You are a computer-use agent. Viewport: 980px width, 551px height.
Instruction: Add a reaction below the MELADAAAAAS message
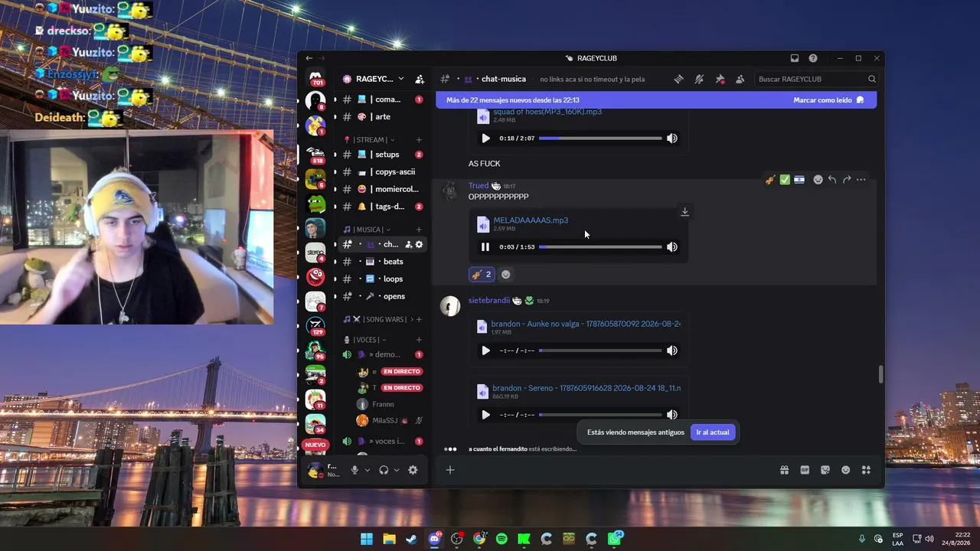[505, 275]
